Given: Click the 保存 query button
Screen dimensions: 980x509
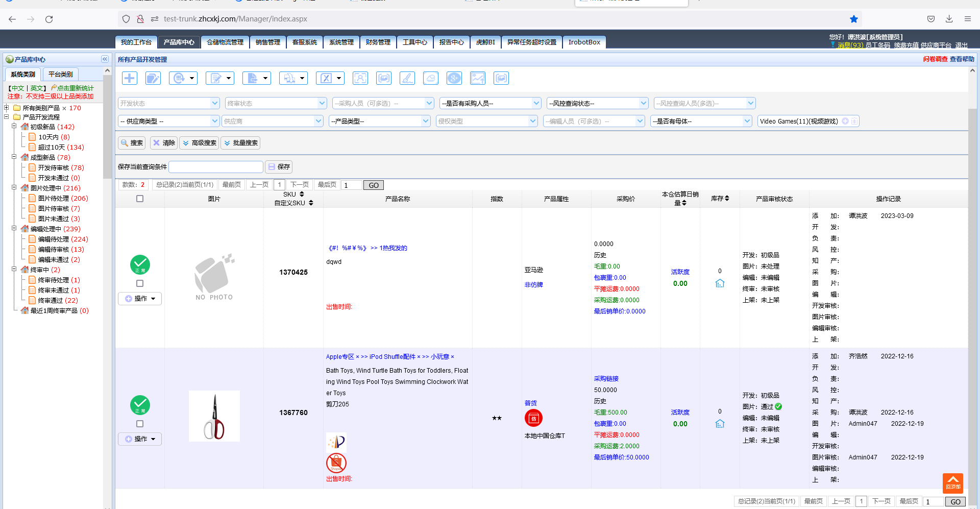Looking at the screenshot, I should 279,167.
